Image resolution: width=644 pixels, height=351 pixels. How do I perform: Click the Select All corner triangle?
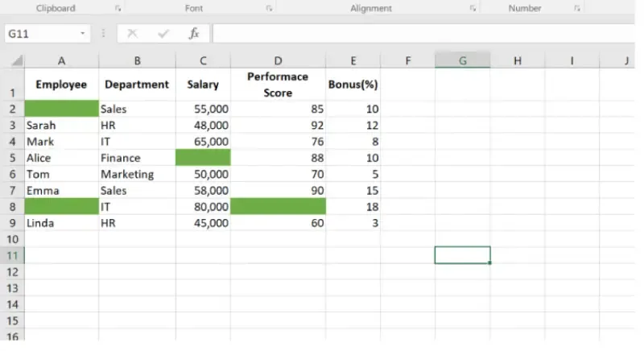click(x=18, y=61)
